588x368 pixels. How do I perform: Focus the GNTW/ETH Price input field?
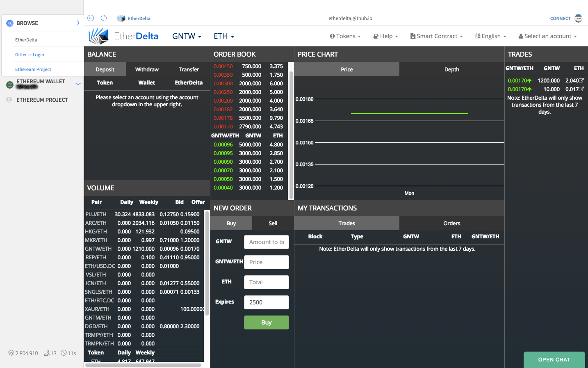tap(267, 262)
